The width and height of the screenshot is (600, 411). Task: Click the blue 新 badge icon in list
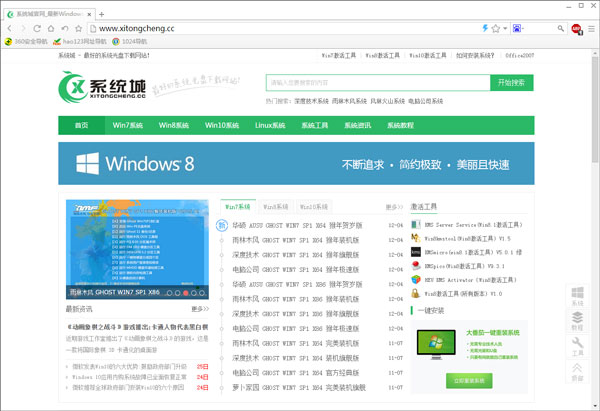(x=222, y=225)
